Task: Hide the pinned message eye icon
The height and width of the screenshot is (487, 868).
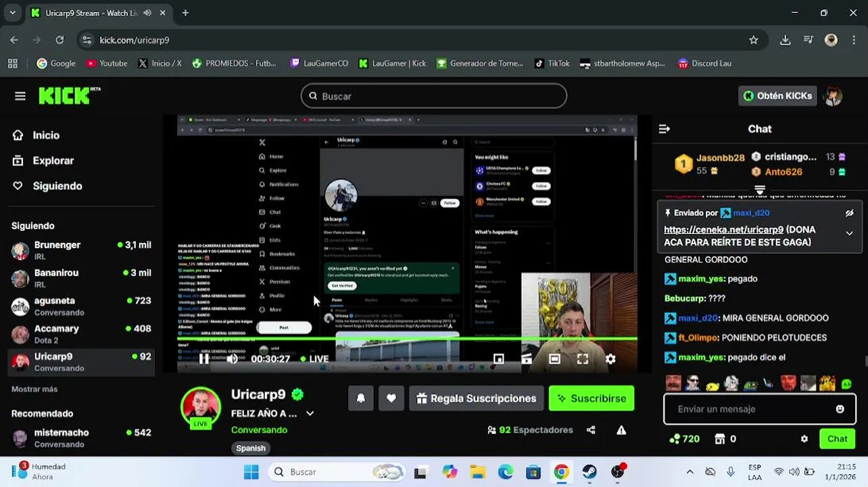Action: click(850, 213)
